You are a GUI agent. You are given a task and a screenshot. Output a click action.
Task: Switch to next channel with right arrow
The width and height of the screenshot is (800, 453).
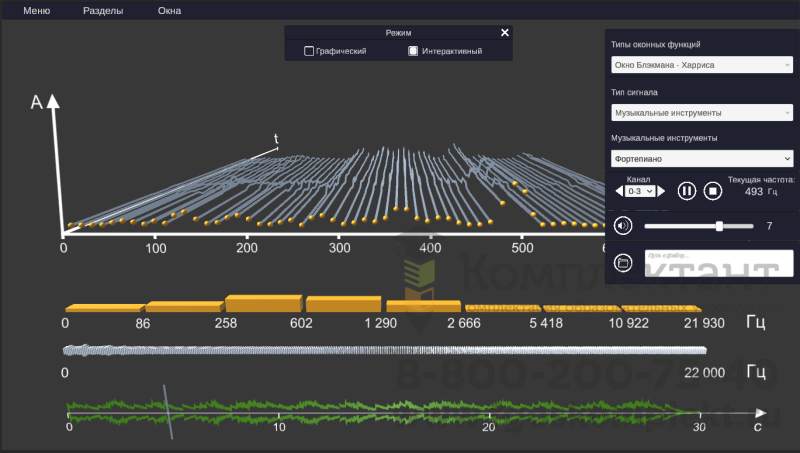pyautogui.click(x=661, y=190)
